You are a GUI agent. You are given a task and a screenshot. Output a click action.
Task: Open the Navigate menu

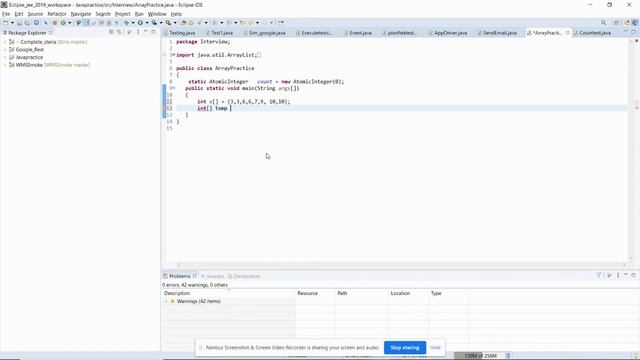point(81,14)
